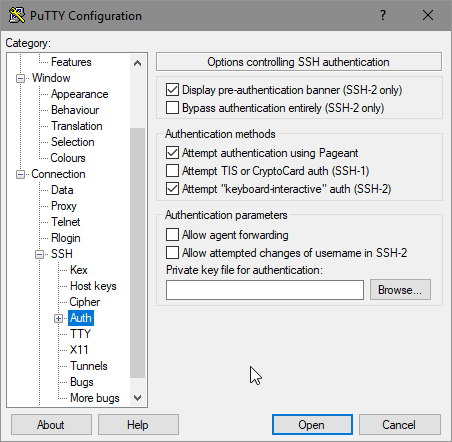Select SSH in the category tree
The width and height of the screenshot is (452, 442).
tap(62, 254)
